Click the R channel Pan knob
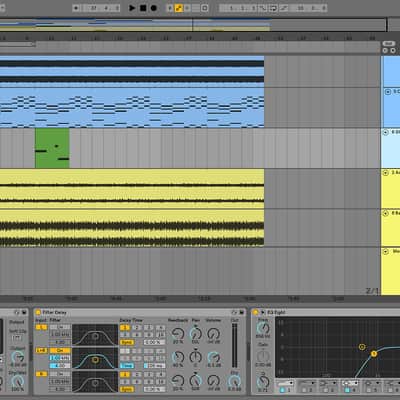The image size is (400, 400). click(196, 380)
